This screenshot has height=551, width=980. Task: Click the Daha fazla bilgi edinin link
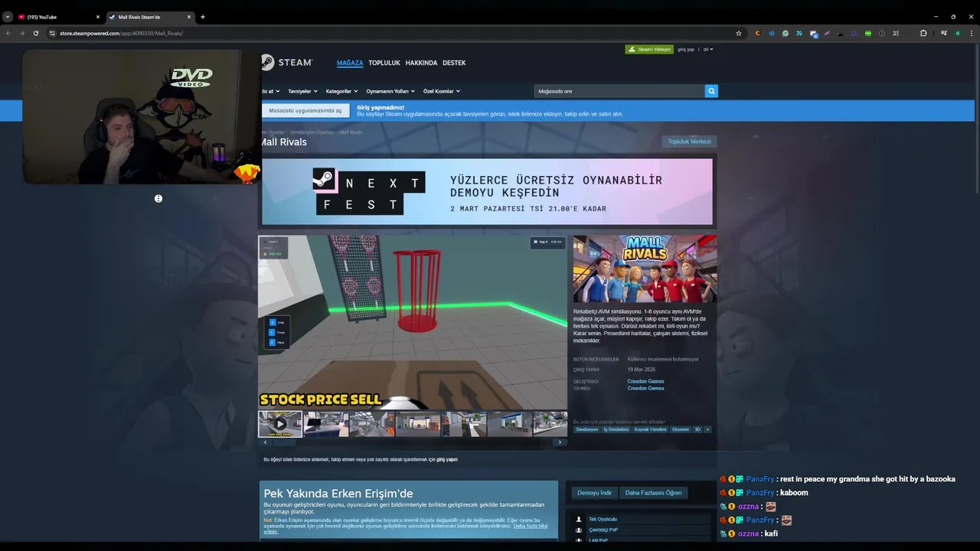click(x=531, y=526)
